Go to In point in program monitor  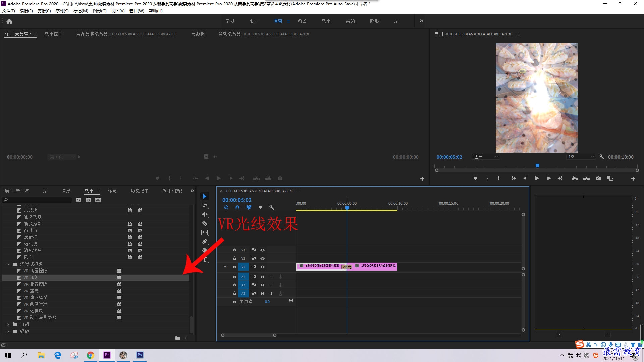coord(514,178)
